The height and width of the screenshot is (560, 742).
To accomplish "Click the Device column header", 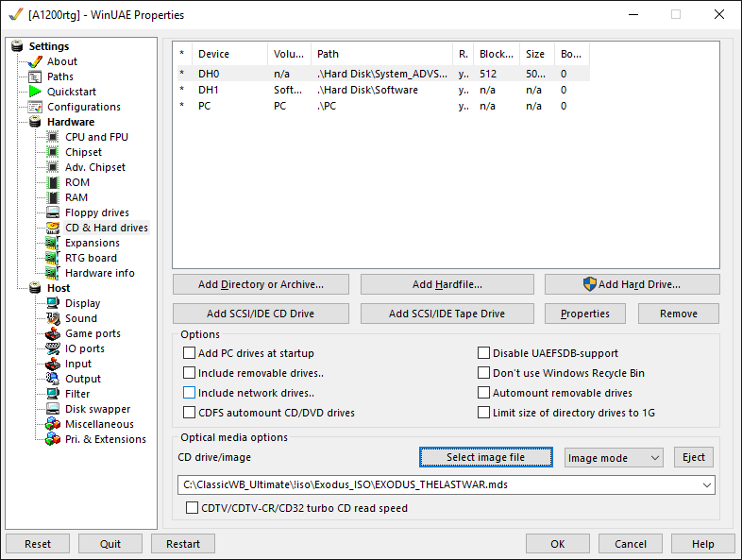I will 229,54.
